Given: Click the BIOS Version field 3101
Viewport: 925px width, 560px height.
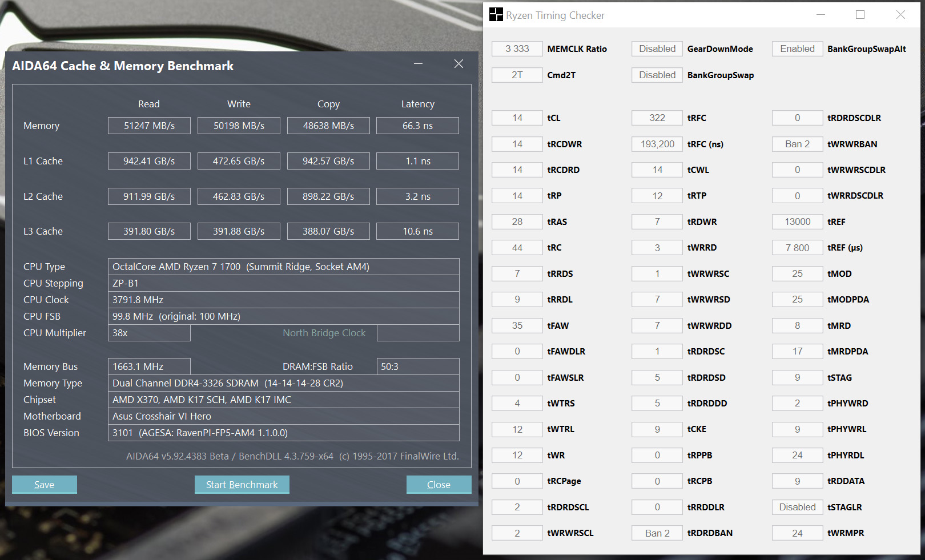Looking at the screenshot, I should coord(284,433).
